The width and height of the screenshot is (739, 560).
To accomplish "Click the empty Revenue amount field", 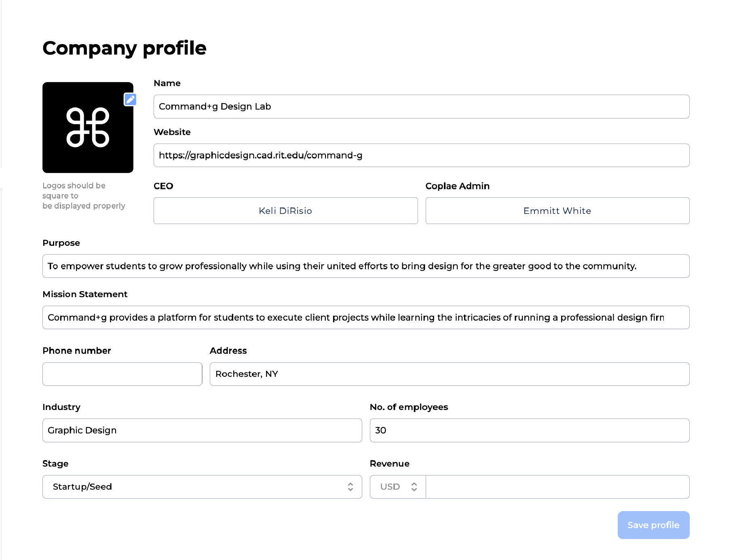I will pyautogui.click(x=558, y=486).
